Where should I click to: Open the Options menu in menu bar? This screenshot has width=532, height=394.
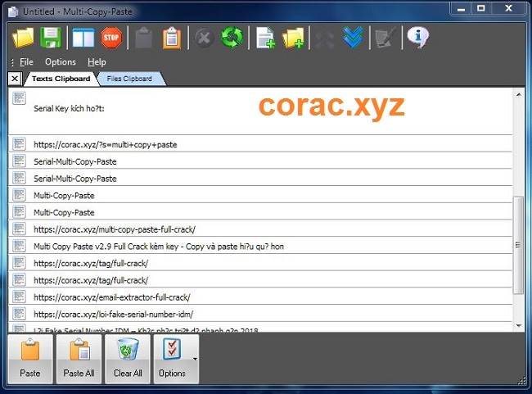[61, 61]
